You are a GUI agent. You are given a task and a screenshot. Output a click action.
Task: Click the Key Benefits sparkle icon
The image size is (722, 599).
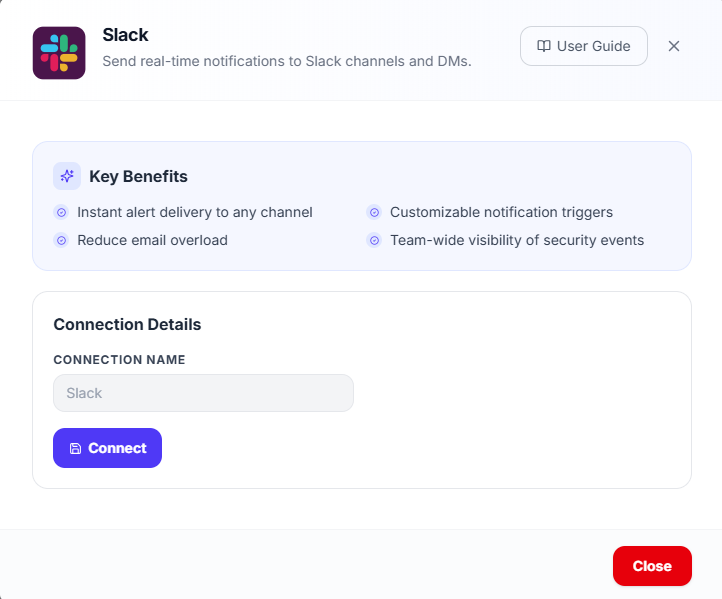pos(67,176)
